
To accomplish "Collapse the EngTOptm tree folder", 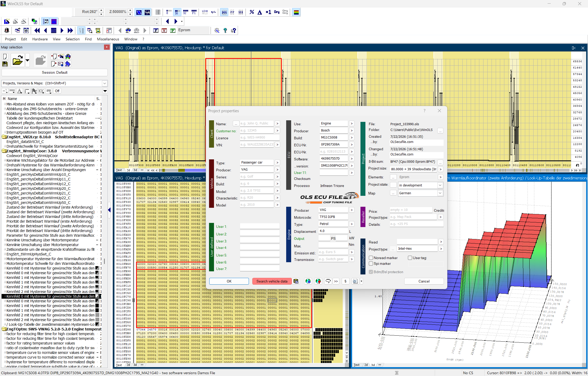I will coord(4,329).
